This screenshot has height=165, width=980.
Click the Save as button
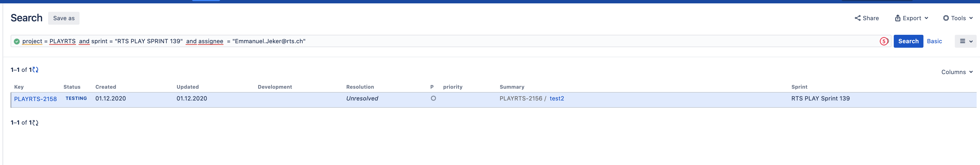64,18
